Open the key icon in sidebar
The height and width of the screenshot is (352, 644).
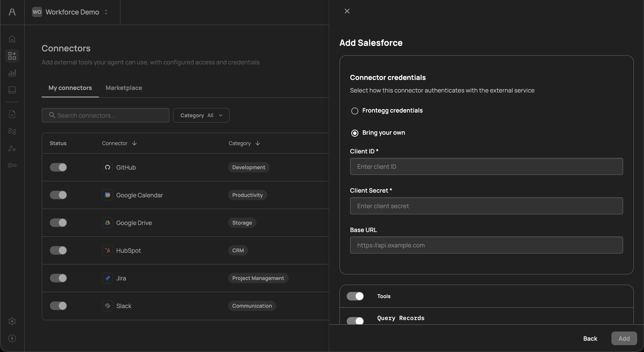(12, 165)
